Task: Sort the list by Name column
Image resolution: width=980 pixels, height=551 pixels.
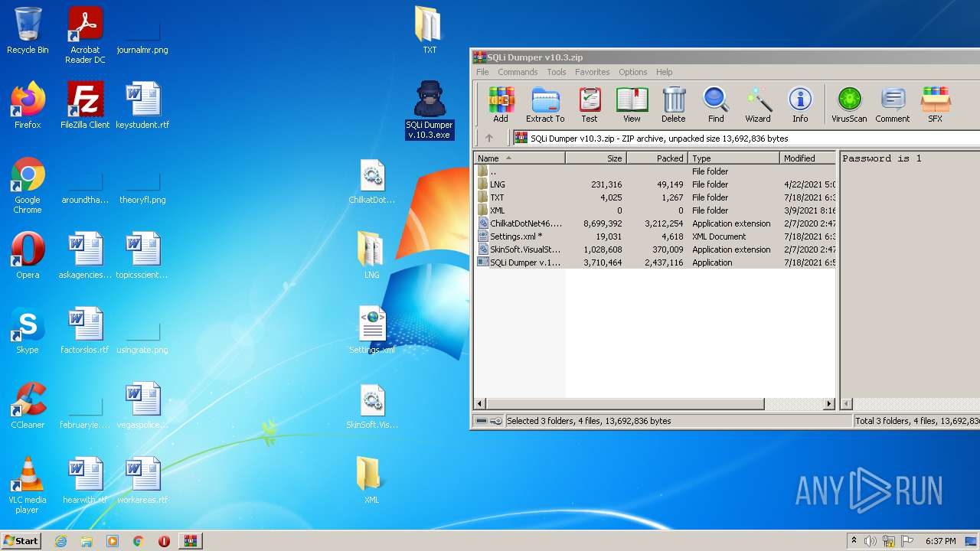Action: 520,158
